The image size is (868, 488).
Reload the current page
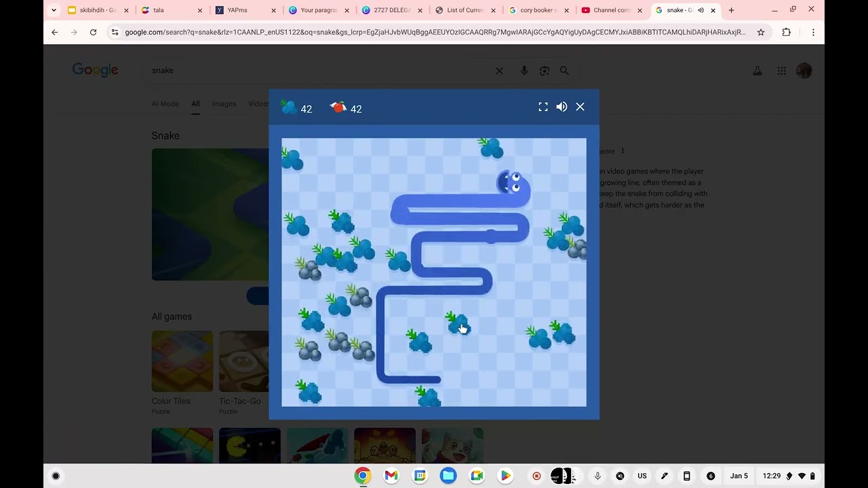(x=93, y=32)
